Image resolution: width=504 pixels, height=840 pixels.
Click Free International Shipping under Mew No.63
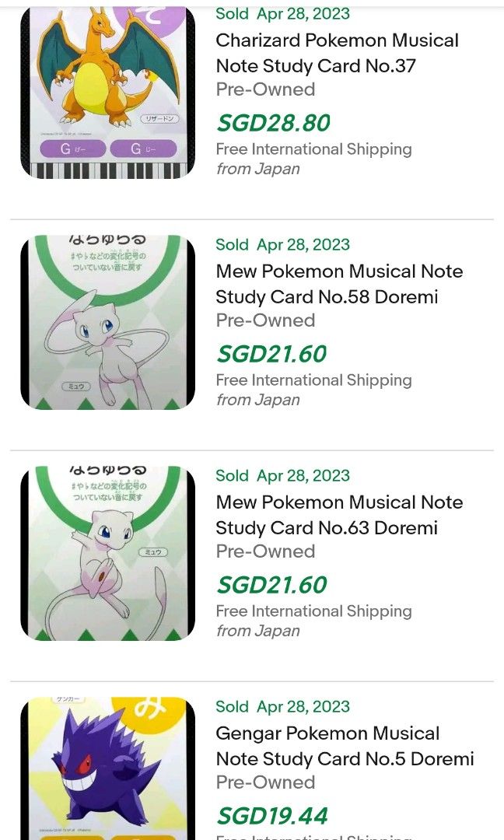click(313, 611)
